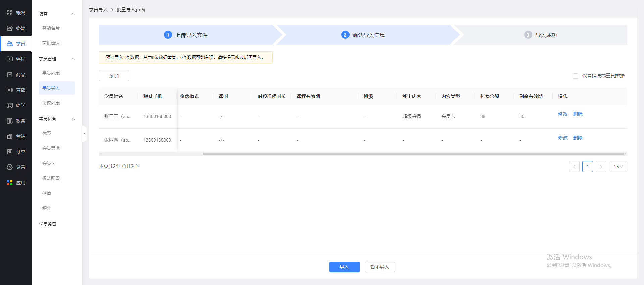Open the 概况 overview icon in sidebar
The image size is (644, 285).
[10, 13]
